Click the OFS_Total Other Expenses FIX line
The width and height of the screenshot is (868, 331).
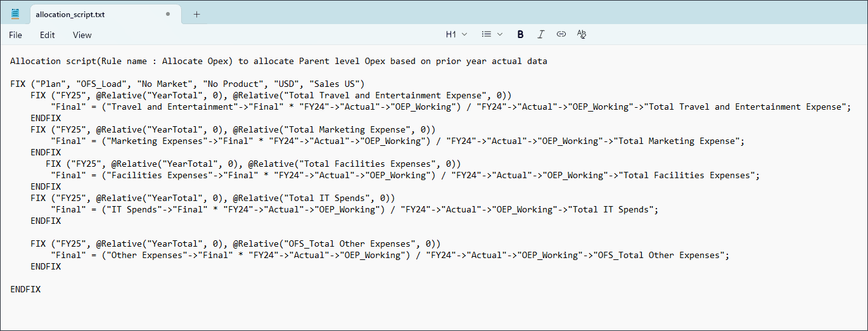pos(236,243)
